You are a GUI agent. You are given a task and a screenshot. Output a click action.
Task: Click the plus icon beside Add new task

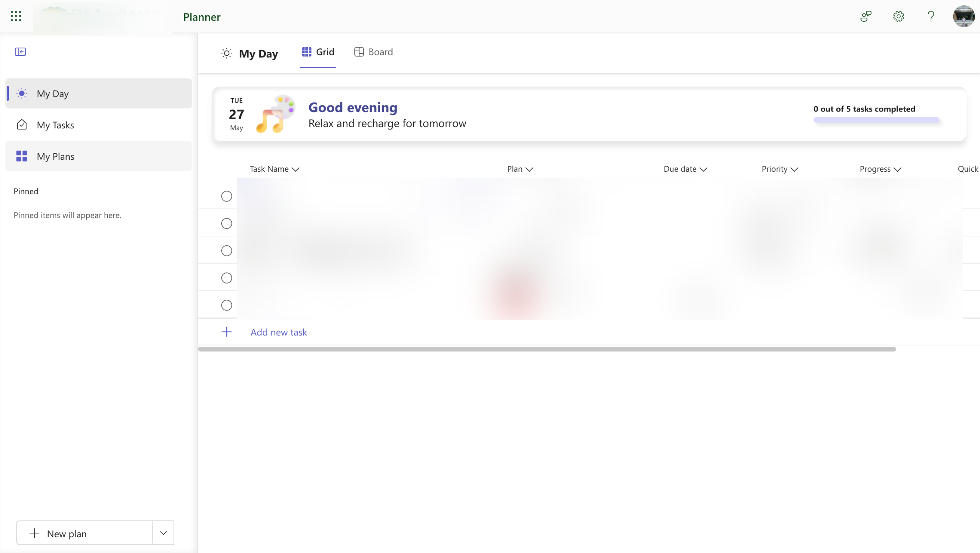point(227,332)
